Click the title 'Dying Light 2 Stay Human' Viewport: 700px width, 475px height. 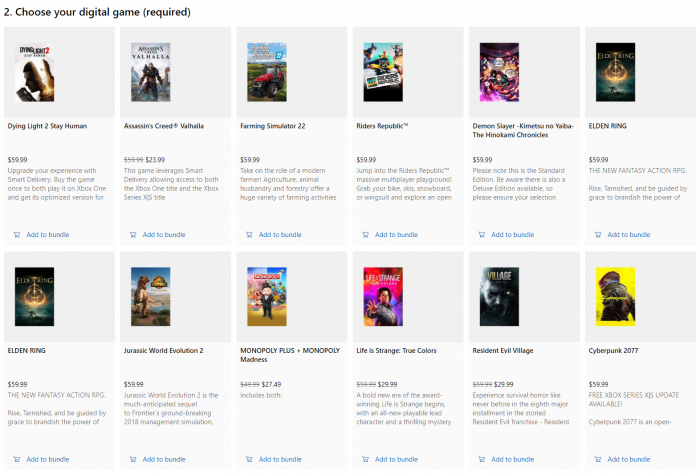pos(47,126)
